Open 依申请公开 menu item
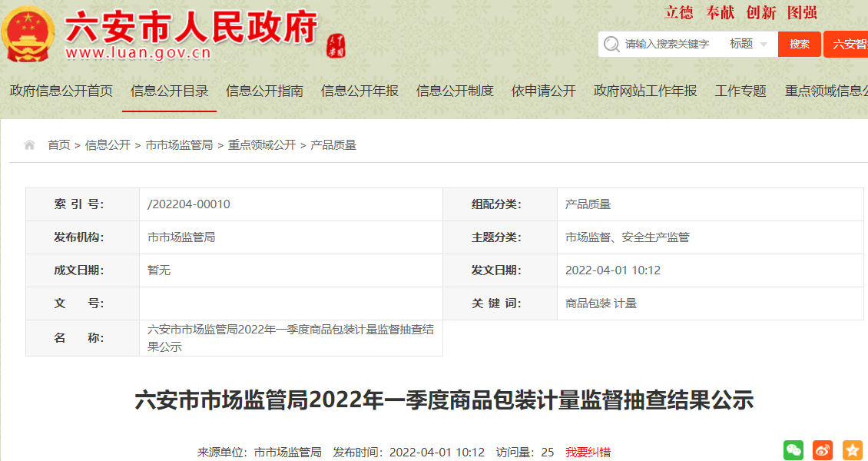This screenshot has width=868, height=461. 543,91
